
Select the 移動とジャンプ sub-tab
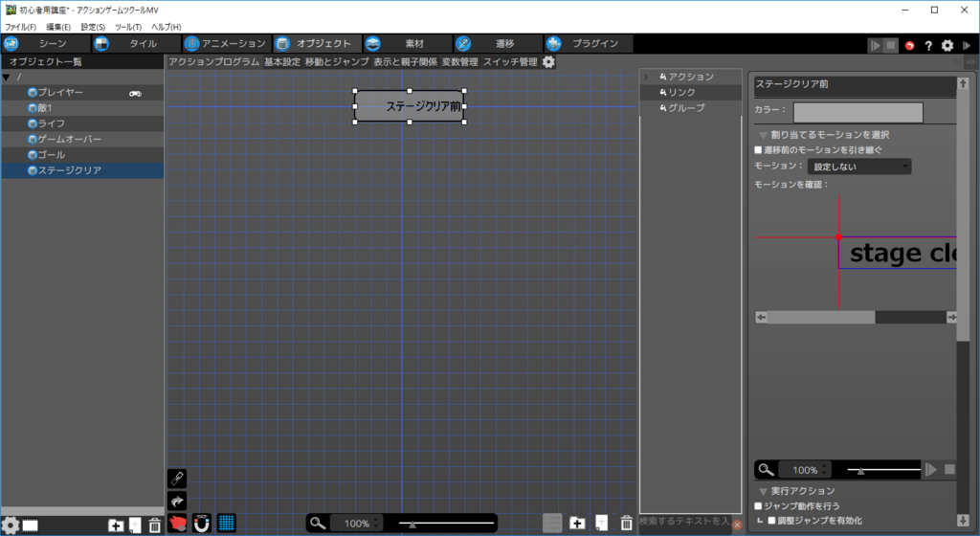pos(337,62)
